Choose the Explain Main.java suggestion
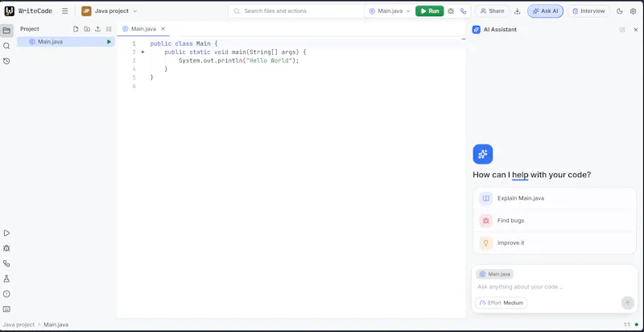This screenshot has width=644, height=332. 555,198
